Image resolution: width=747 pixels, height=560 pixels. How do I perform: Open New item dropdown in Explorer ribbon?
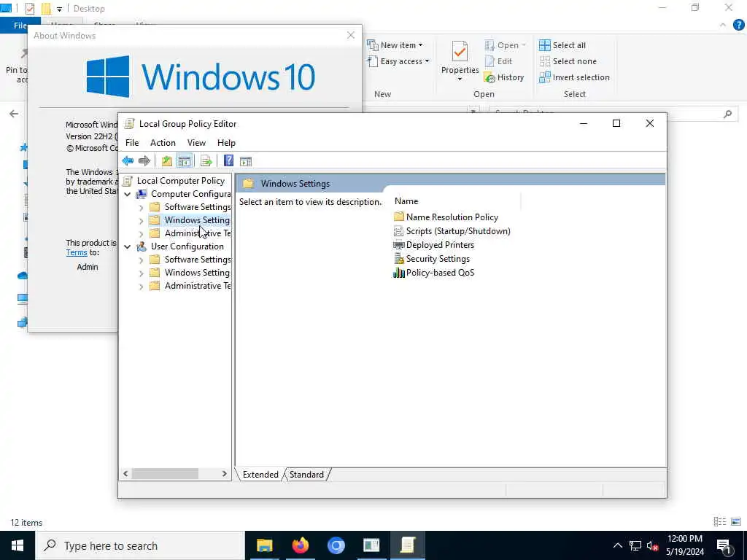pos(395,45)
